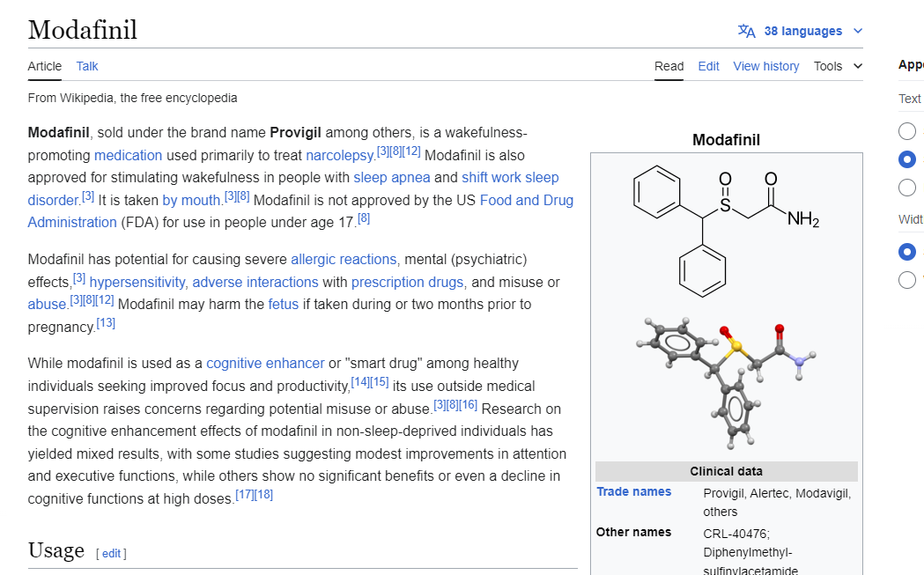
Task: Click the translate languages icon
Action: point(747,31)
